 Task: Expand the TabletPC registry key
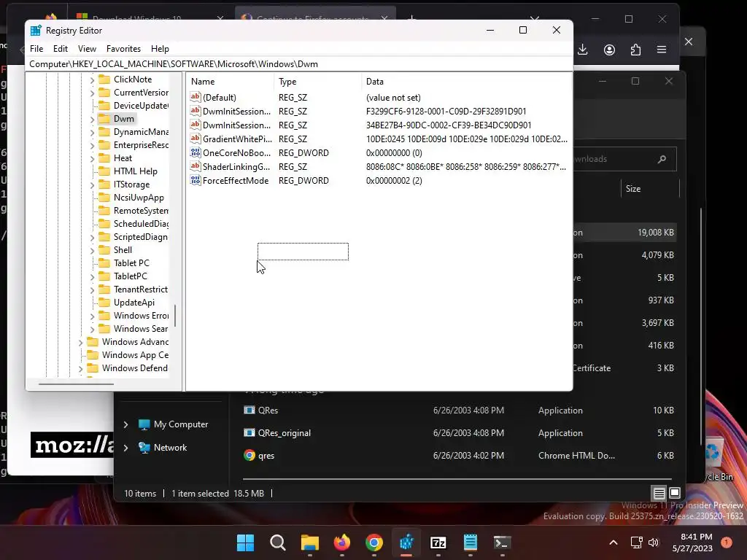[92, 276]
